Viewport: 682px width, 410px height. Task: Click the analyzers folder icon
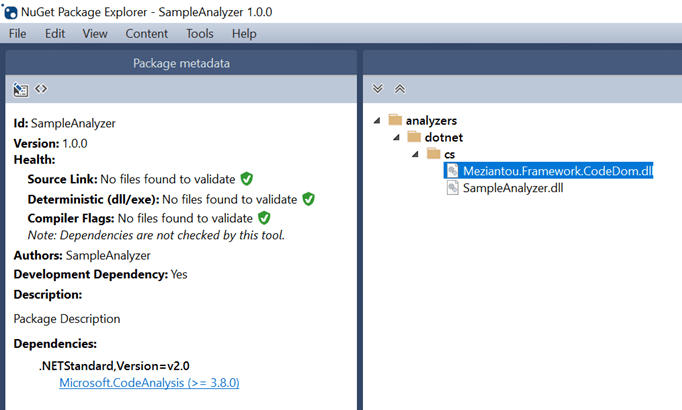(395, 120)
